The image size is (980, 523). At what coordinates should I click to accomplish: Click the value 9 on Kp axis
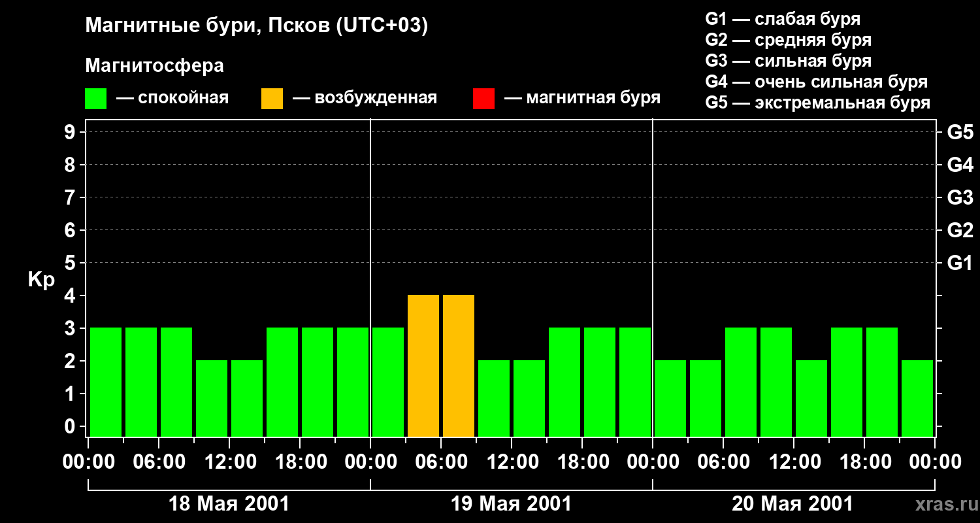pyautogui.click(x=71, y=133)
